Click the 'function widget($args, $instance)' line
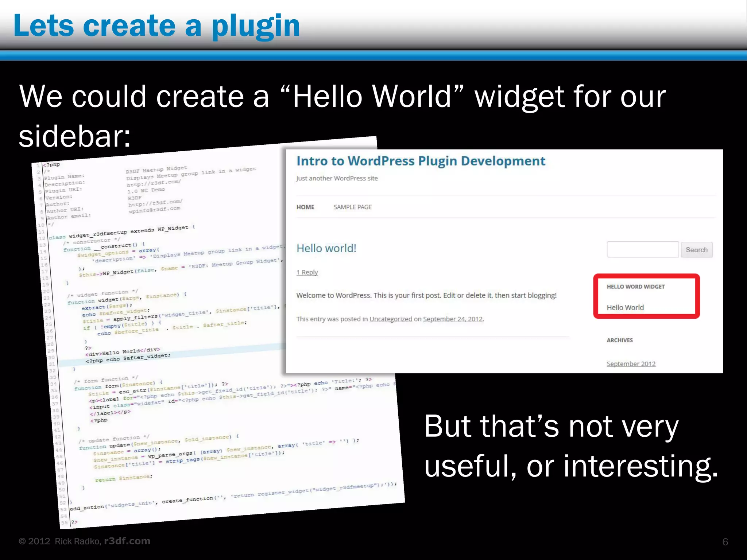This screenshot has width=747, height=560. 127,298
